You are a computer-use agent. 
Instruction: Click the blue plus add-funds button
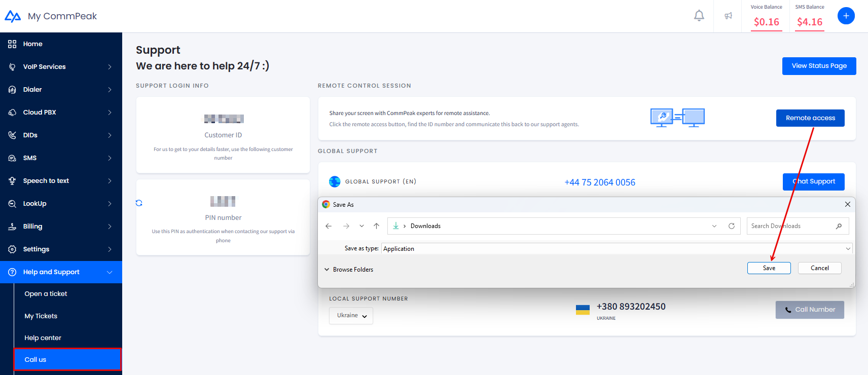click(846, 16)
